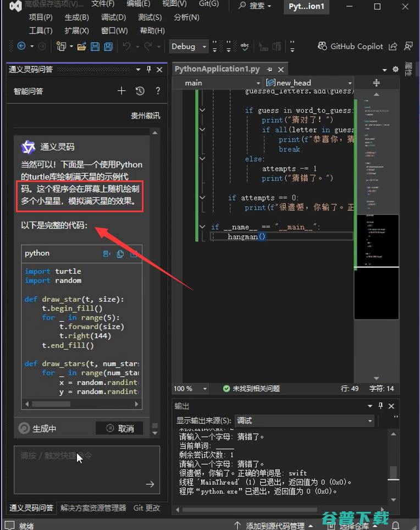Click the Pyt...ion1 solution name button
The image size is (420, 530).
pos(306,6)
